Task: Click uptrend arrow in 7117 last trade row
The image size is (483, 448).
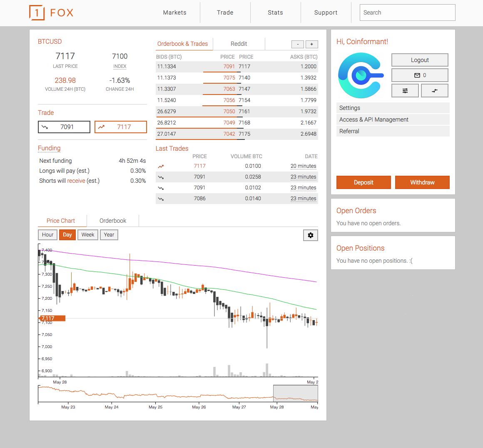Action: coord(161,167)
